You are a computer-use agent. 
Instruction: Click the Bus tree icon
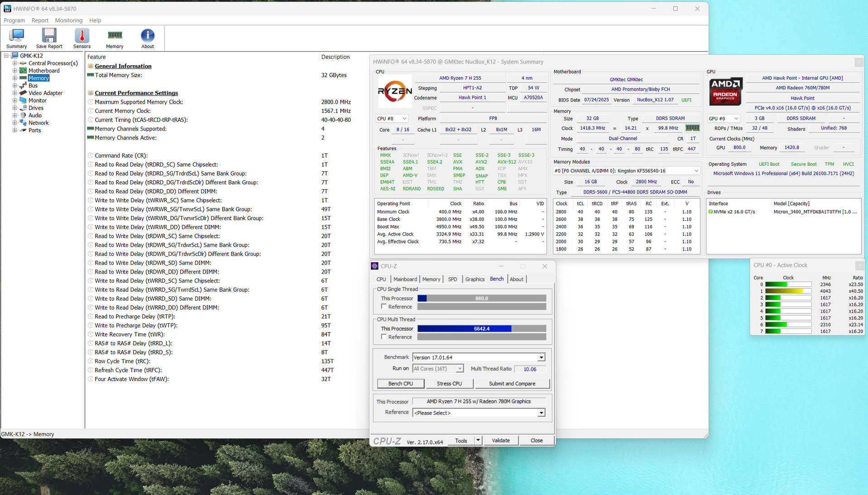point(23,86)
